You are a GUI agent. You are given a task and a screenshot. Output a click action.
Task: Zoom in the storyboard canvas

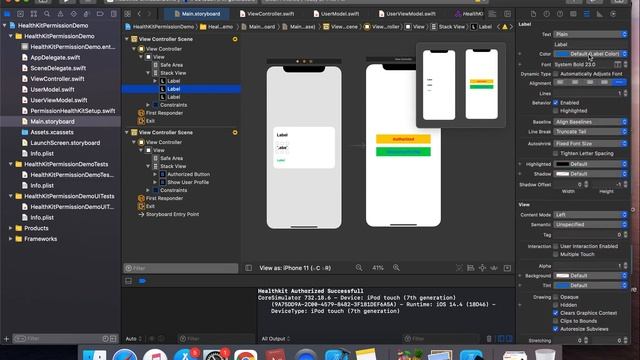tap(396, 268)
